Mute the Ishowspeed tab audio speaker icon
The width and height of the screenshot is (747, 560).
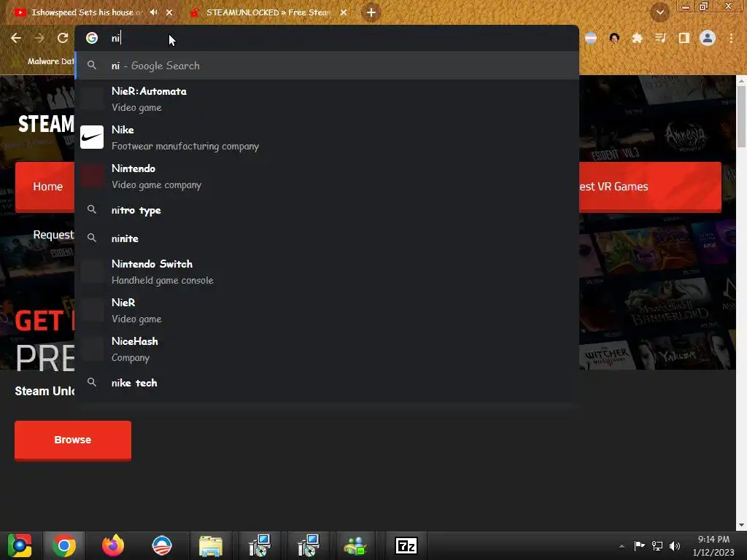click(x=153, y=12)
